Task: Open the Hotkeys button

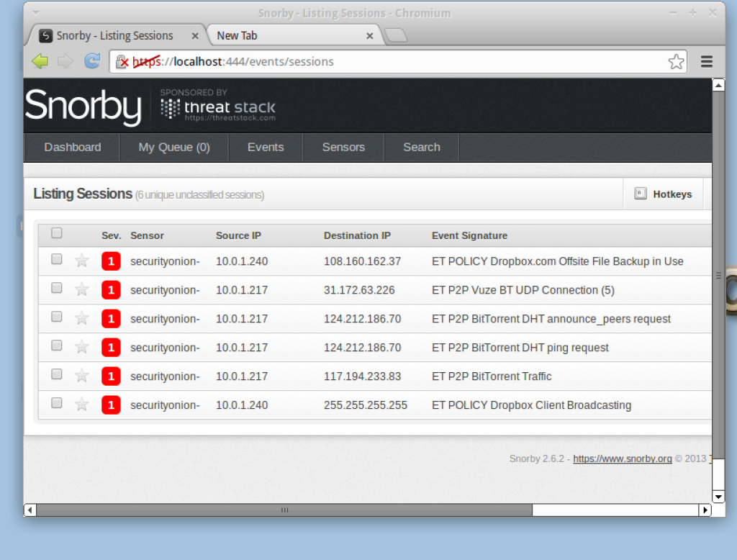Action: (x=663, y=194)
